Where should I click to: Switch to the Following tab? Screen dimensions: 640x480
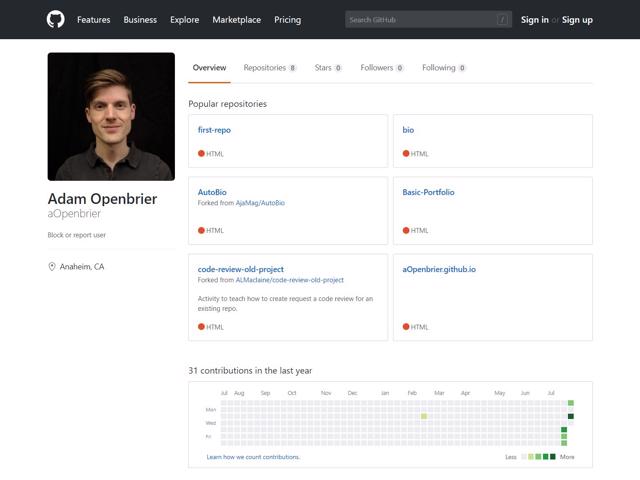point(444,68)
